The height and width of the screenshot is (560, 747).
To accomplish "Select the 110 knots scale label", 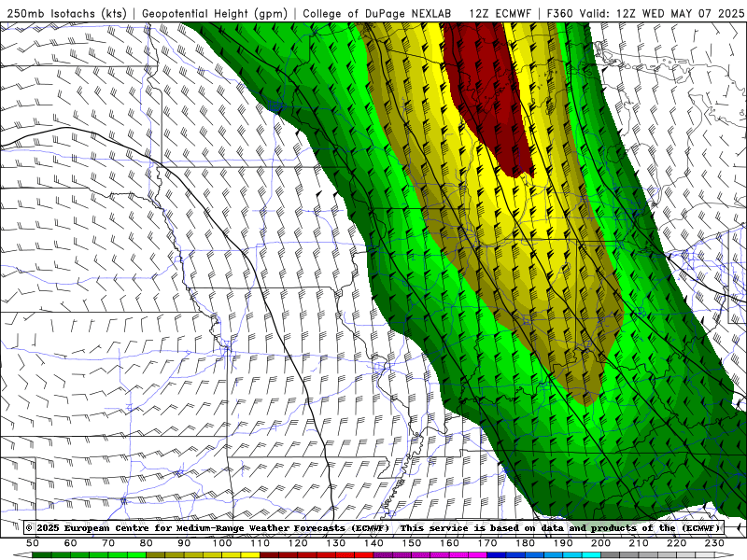I will click(260, 543).
